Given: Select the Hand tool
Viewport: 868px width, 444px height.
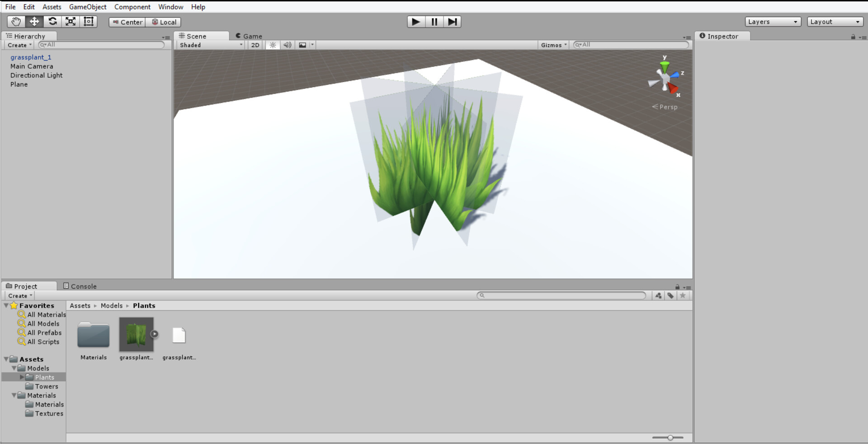Looking at the screenshot, I should (x=16, y=22).
